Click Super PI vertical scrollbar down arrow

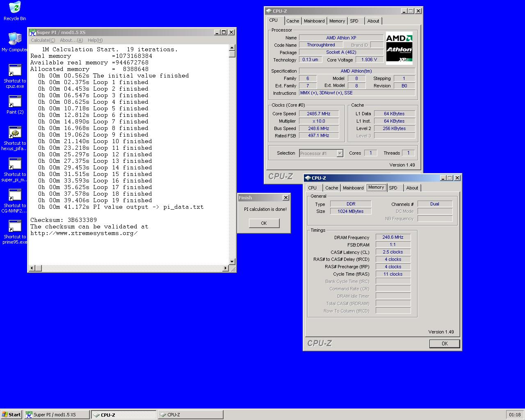(232, 261)
